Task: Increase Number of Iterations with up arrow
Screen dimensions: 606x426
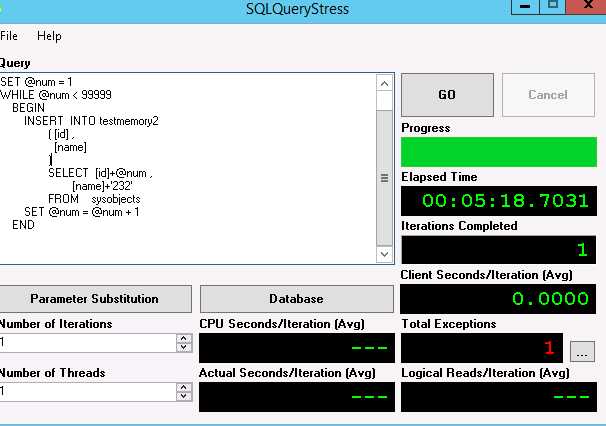Action: (184, 338)
